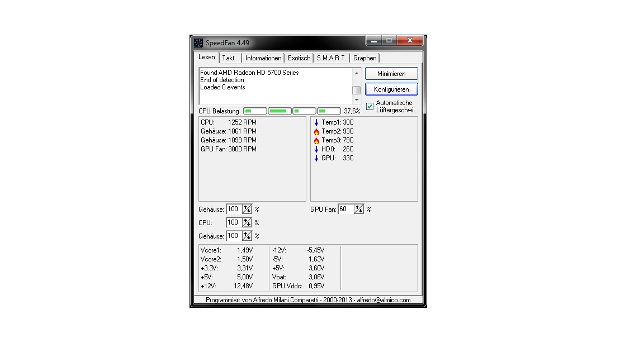This screenshot has width=644, height=362.
Task: Adjust first Gehäuse fan speed spinner
Action: pyautogui.click(x=247, y=209)
